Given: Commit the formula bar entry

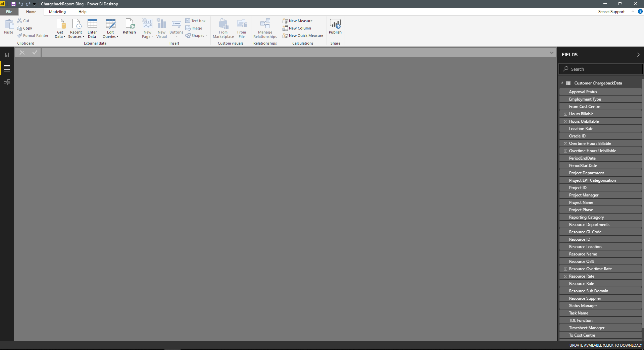Looking at the screenshot, I should pos(35,53).
